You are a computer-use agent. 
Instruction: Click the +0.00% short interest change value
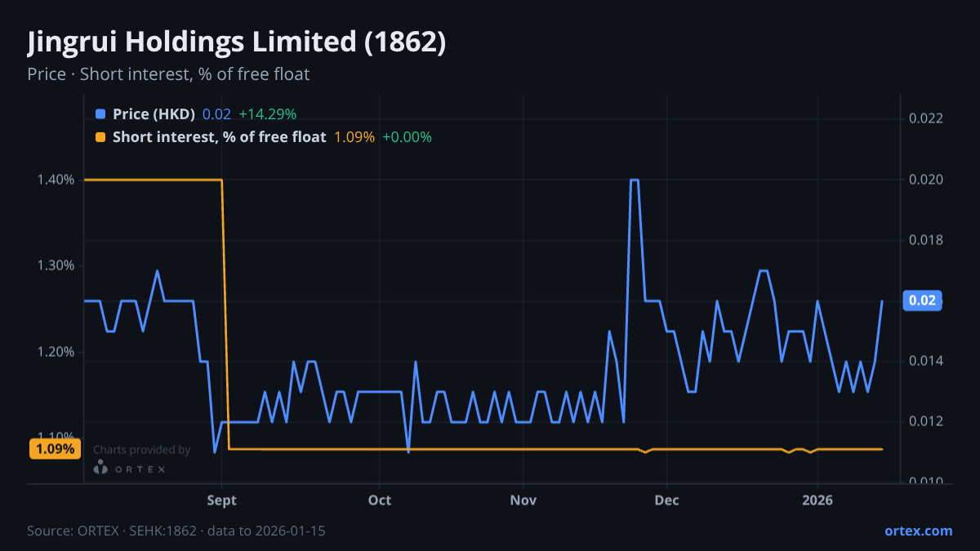(x=407, y=137)
